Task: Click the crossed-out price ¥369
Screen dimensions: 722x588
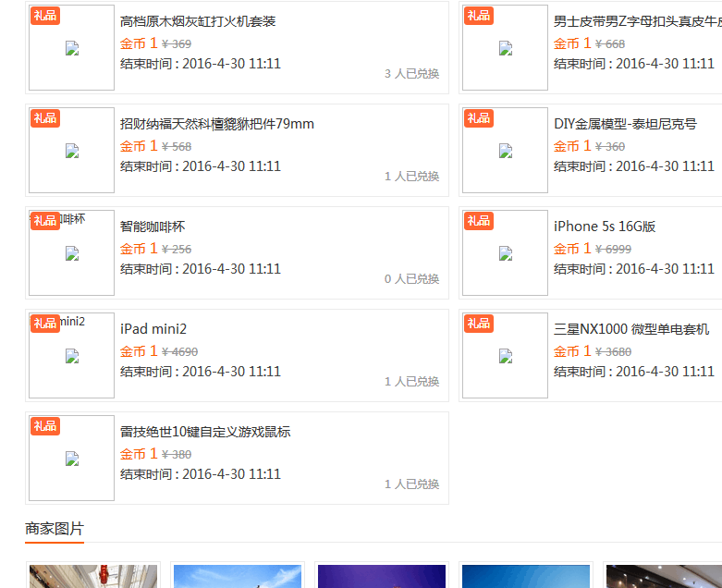Action: 177,44
